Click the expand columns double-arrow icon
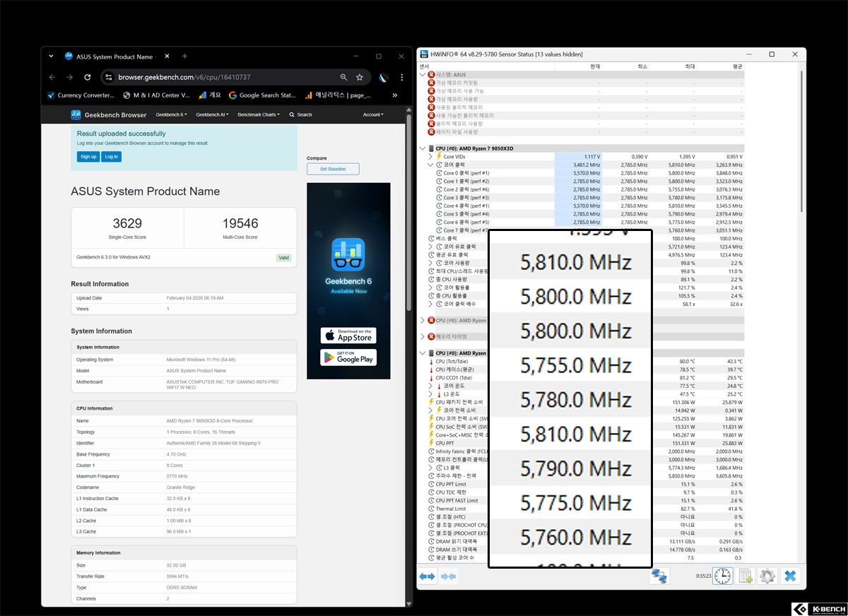The width and height of the screenshot is (848, 616). [428, 576]
